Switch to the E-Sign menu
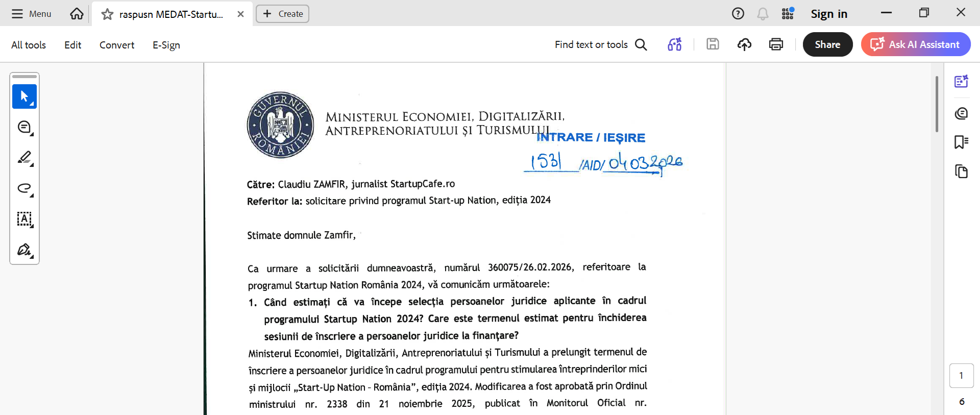 pos(166,45)
